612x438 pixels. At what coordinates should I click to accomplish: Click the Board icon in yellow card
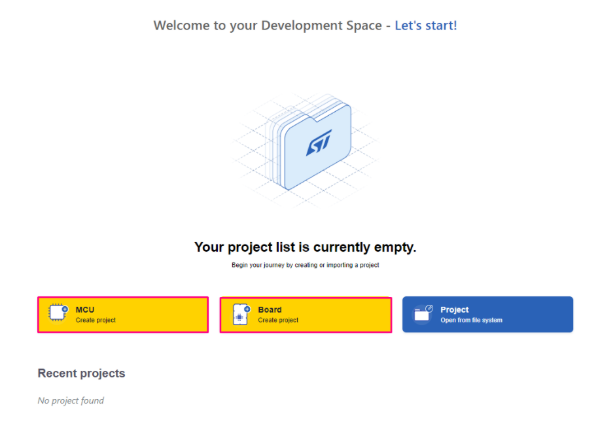pos(241,314)
